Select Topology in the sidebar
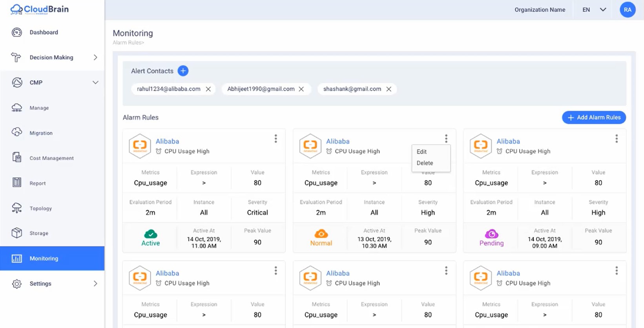The image size is (644, 328). (41, 208)
